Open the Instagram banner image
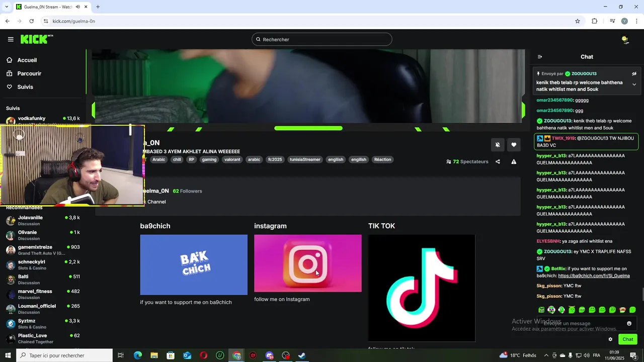 pyautogui.click(x=308, y=263)
